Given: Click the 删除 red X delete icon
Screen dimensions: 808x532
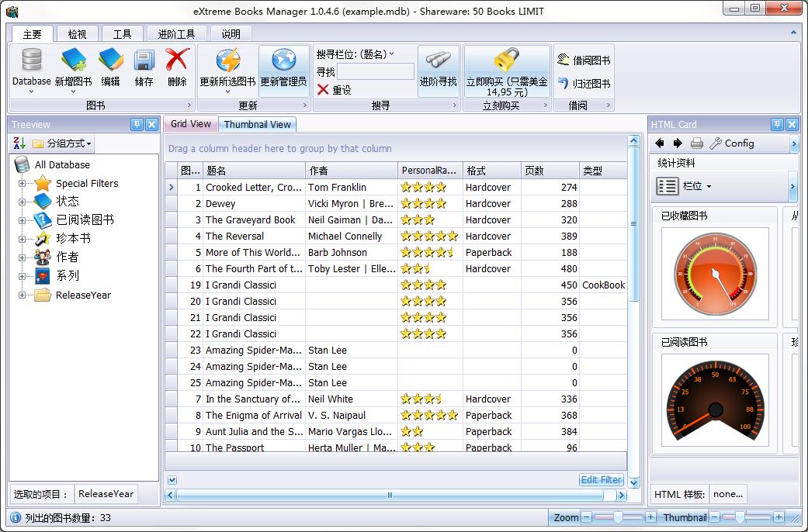Looking at the screenshot, I should (177, 60).
